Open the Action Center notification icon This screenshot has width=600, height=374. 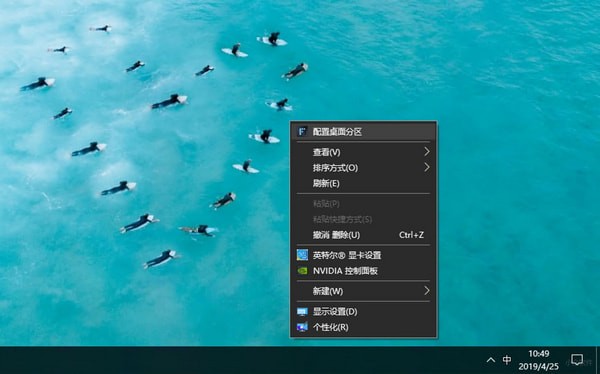point(577,360)
